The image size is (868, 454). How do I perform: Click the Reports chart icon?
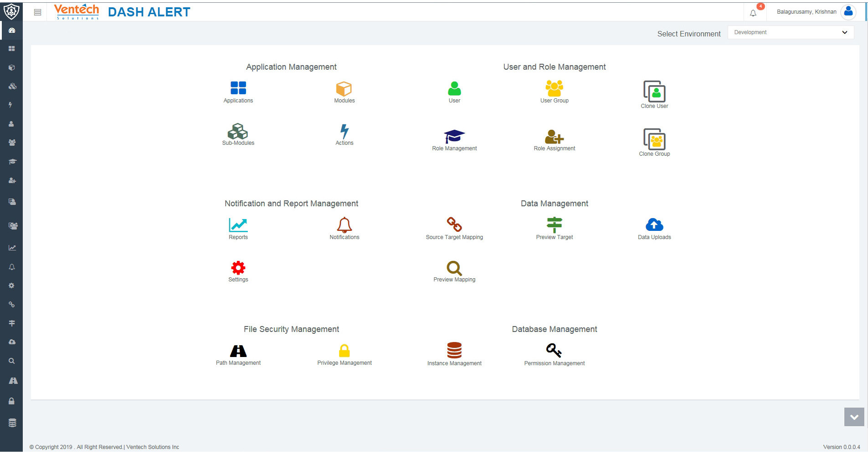coord(238,224)
